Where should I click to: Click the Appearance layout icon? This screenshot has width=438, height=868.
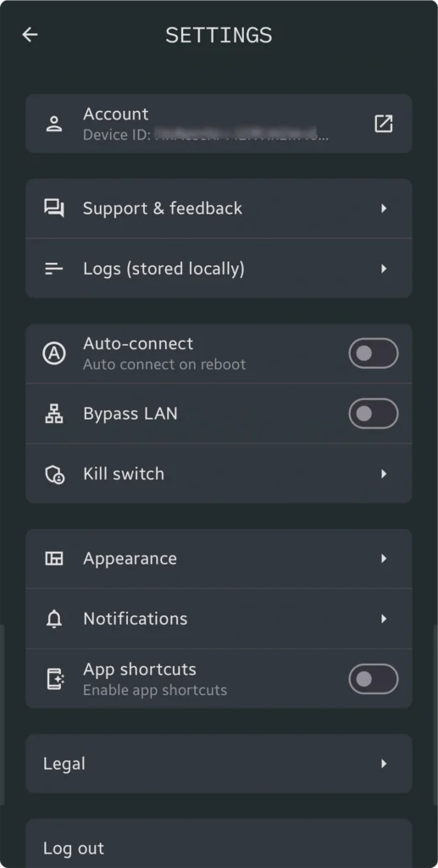[54, 559]
